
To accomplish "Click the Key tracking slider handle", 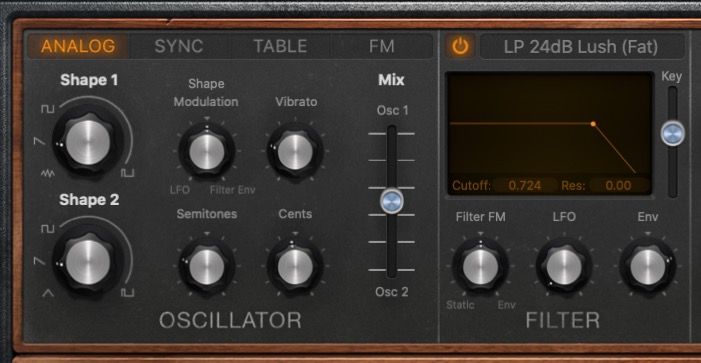I will 672,133.
